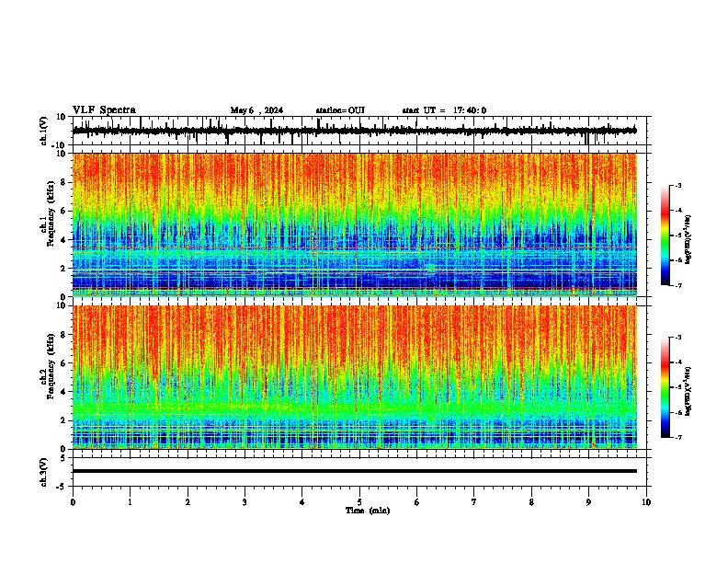Click the "8" kHz tick of ch.1 spectrogram
This screenshot has width=728, height=563.
click(x=63, y=182)
